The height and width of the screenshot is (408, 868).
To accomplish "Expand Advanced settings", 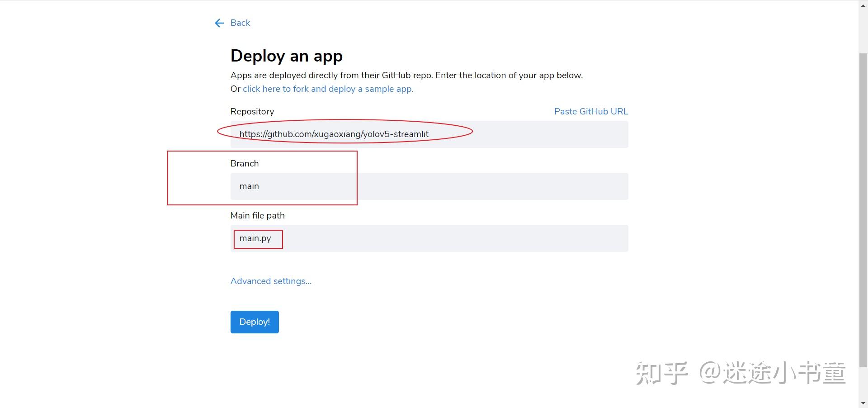I will 271,281.
